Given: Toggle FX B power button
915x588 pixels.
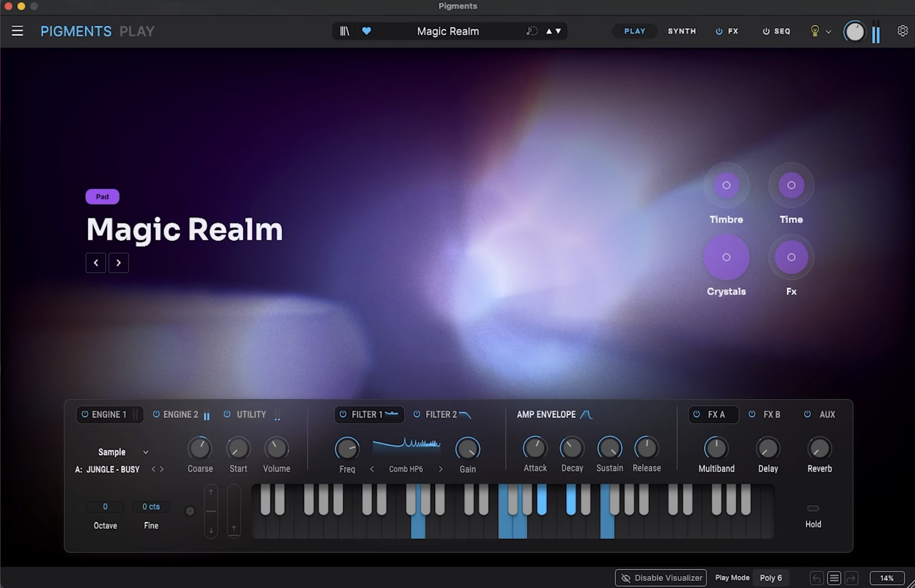Looking at the screenshot, I should (752, 414).
